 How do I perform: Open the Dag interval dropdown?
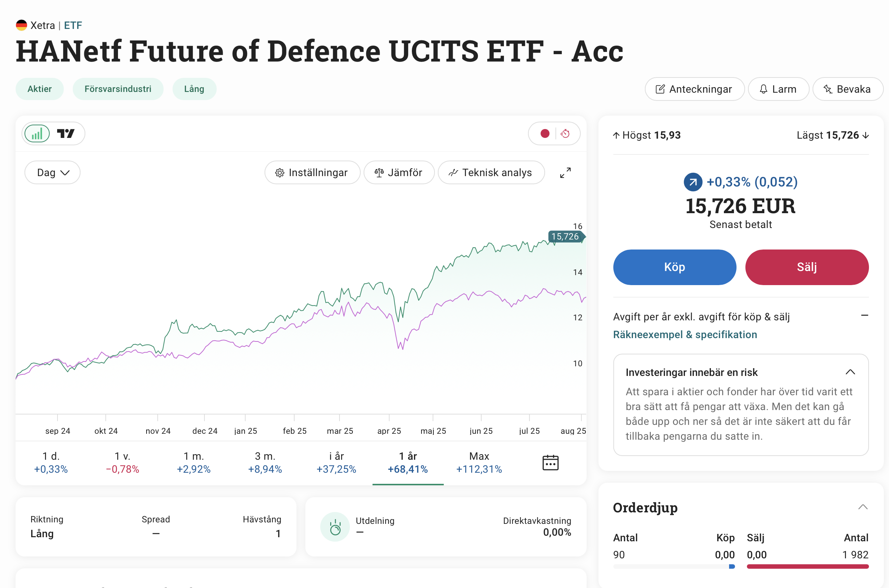point(53,173)
